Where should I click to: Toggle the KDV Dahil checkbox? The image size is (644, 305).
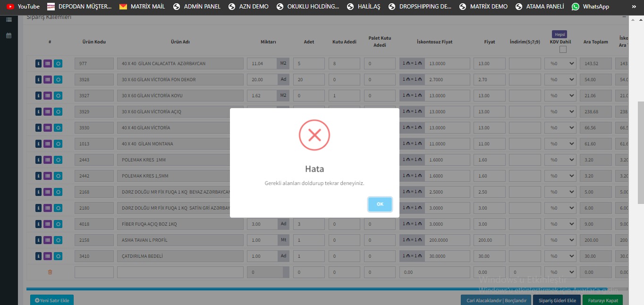tap(563, 50)
